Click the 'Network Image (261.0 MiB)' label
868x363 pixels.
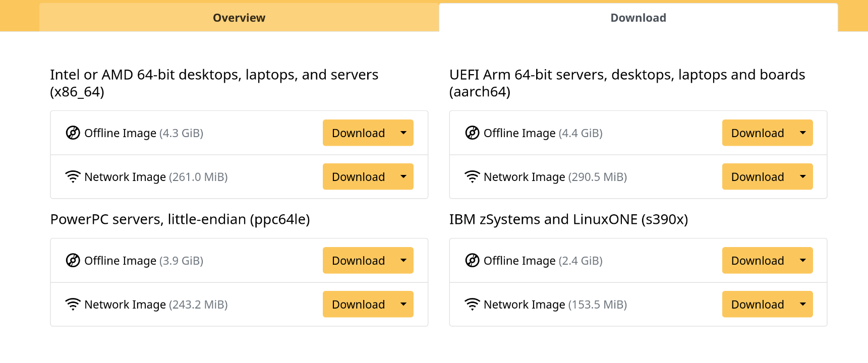point(156,177)
